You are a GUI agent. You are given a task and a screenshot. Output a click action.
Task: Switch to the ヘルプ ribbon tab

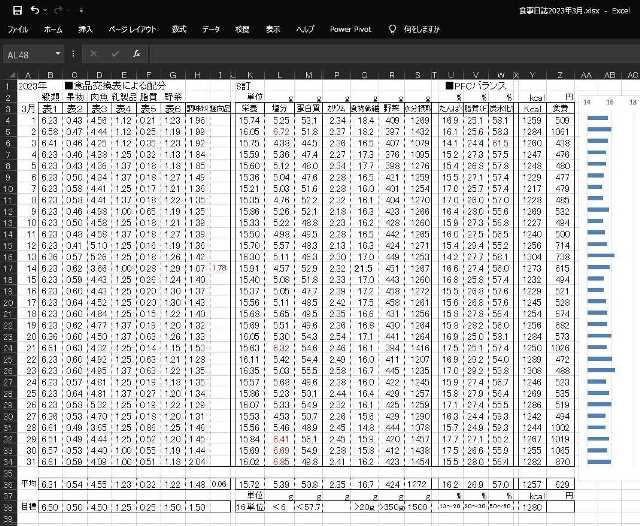tap(305, 29)
